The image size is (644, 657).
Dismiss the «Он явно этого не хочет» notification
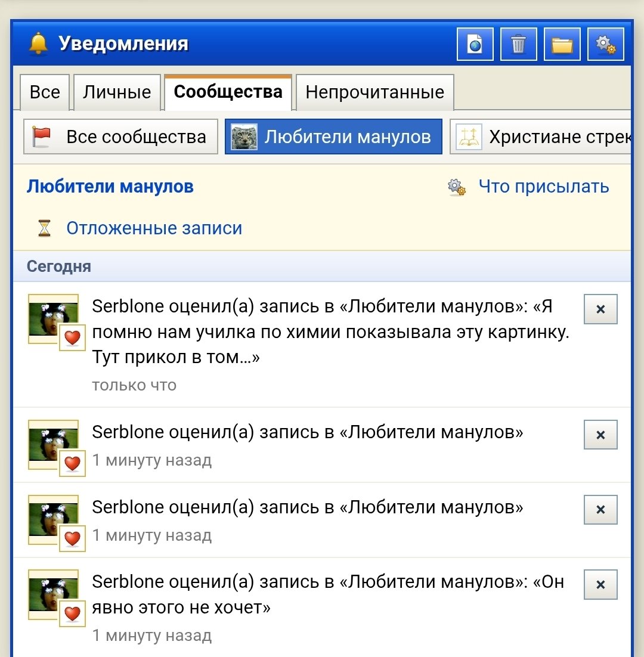pos(600,584)
